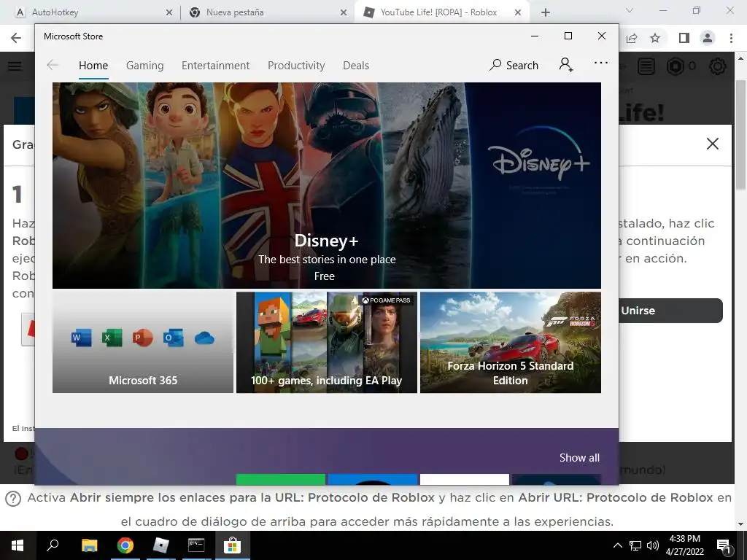Toggle Chrome side panel icon
This screenshot has height=560, width=747.
684,38
